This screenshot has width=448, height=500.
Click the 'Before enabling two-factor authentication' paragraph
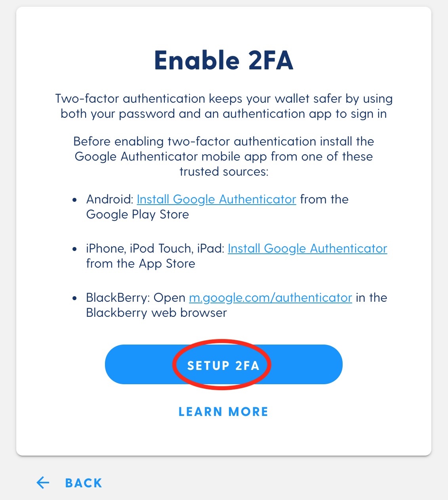coord(224,156)
